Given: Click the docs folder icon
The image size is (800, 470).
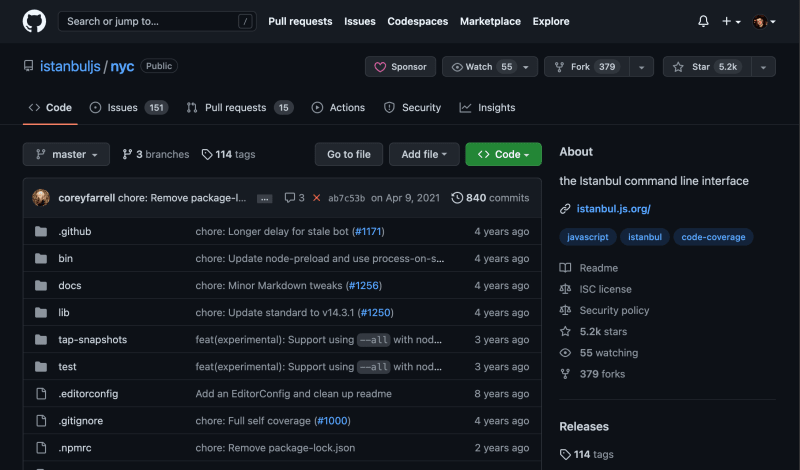Looking at the screenshot, I should pos(41,286).
